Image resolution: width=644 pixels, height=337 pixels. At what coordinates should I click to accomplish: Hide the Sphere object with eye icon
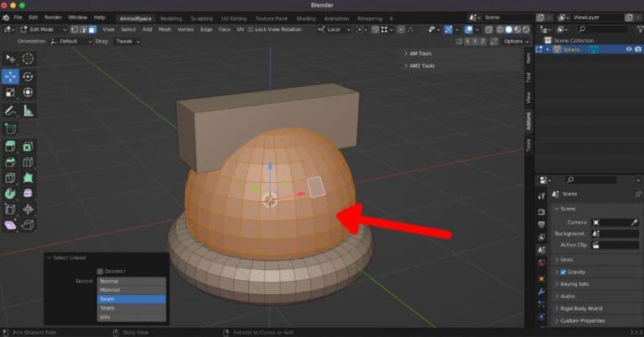coord(628,49)
